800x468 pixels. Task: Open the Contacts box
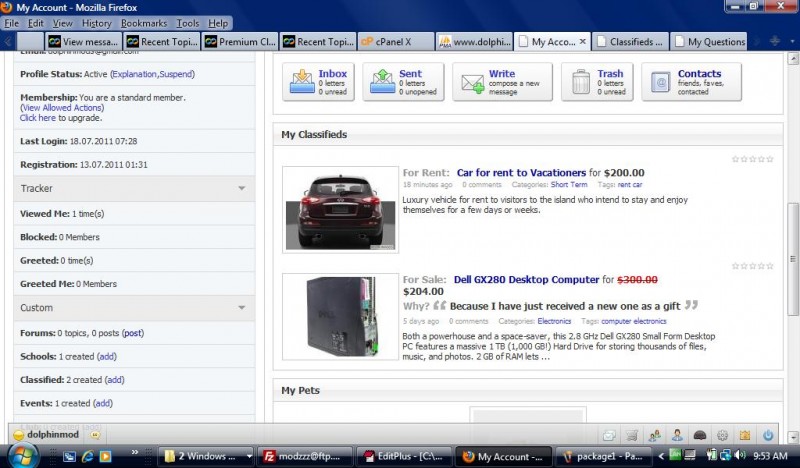pyautogui.click(x=691, y=82)
